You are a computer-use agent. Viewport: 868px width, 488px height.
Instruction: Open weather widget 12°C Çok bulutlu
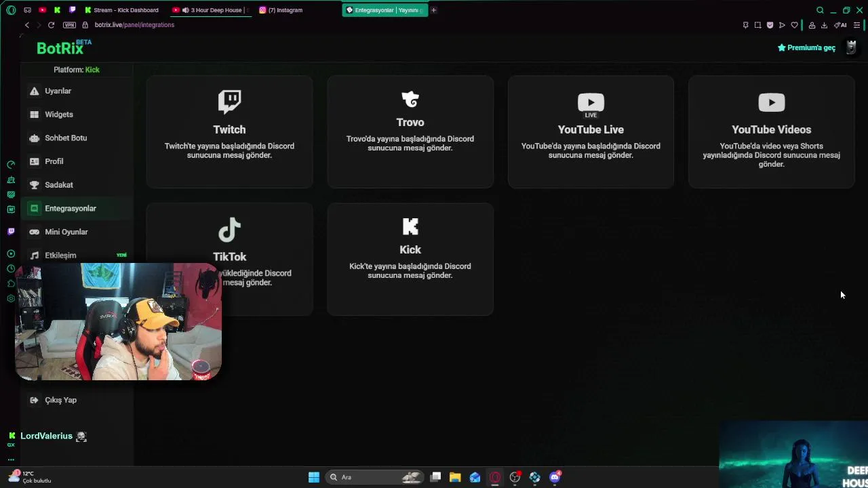tap(30, 477)
